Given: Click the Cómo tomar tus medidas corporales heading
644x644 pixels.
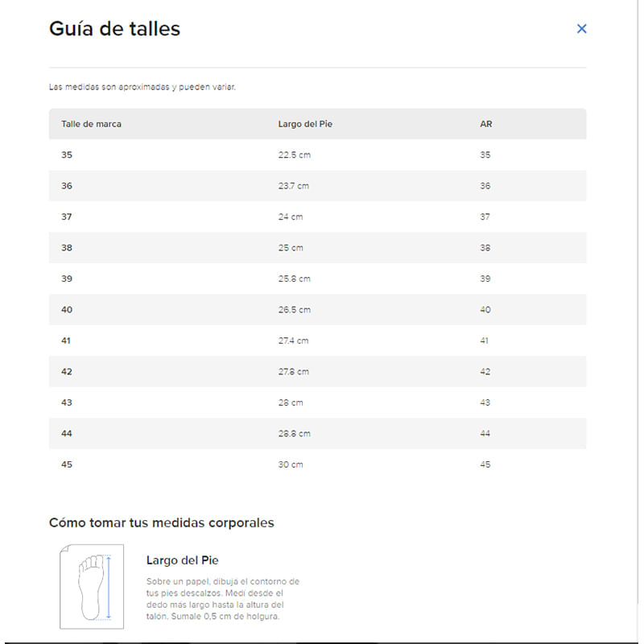Looking at the screenshot, I should click(x=161, y=522).
